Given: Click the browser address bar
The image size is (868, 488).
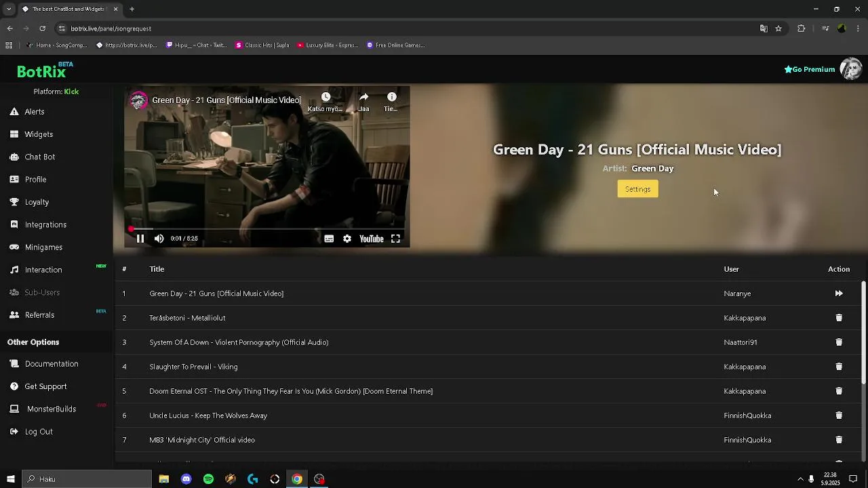Looking at the screenshot, I should point(407,28).
